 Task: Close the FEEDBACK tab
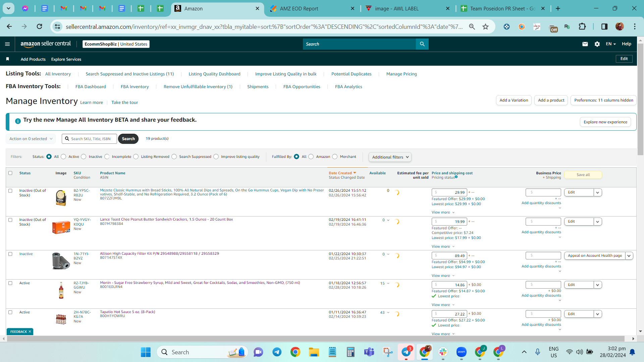[x=30, y=331]
